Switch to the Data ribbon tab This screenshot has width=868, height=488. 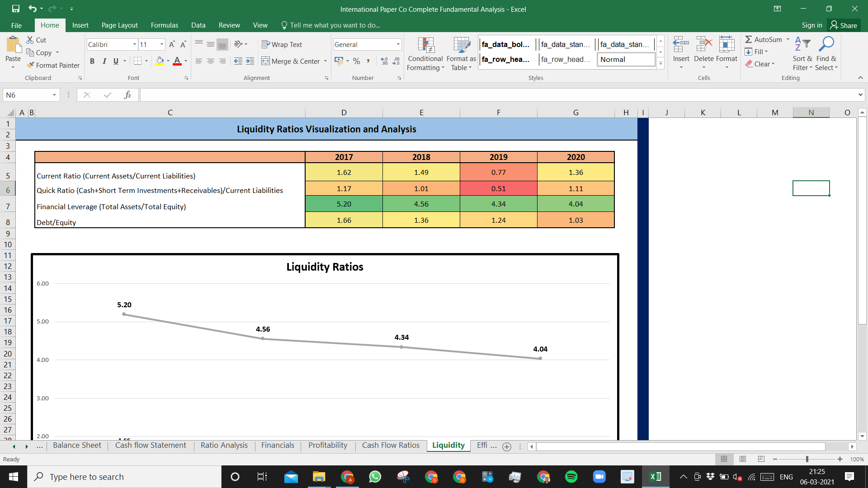click(198, 25)
